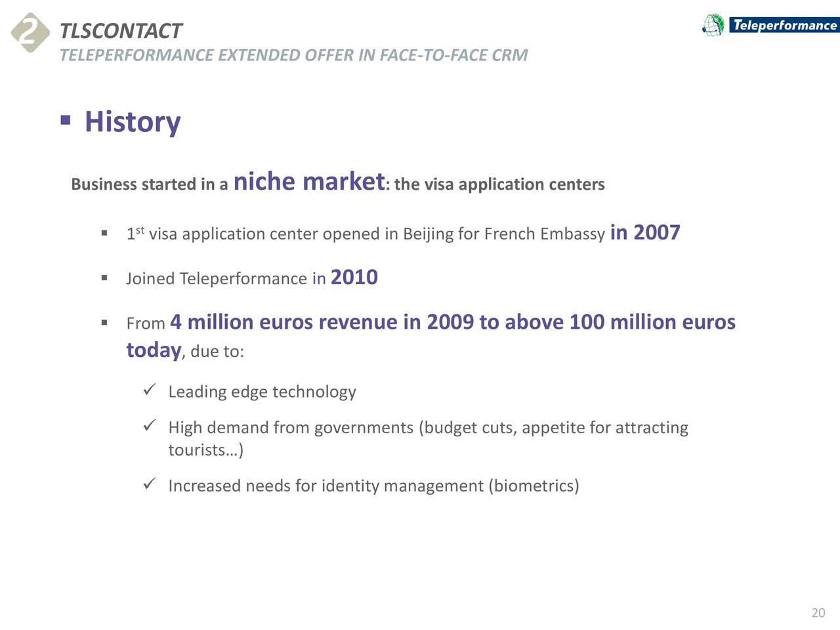Click the bold year 2010
The height and width of the screenshot is (630, 840).
point(354,277)
